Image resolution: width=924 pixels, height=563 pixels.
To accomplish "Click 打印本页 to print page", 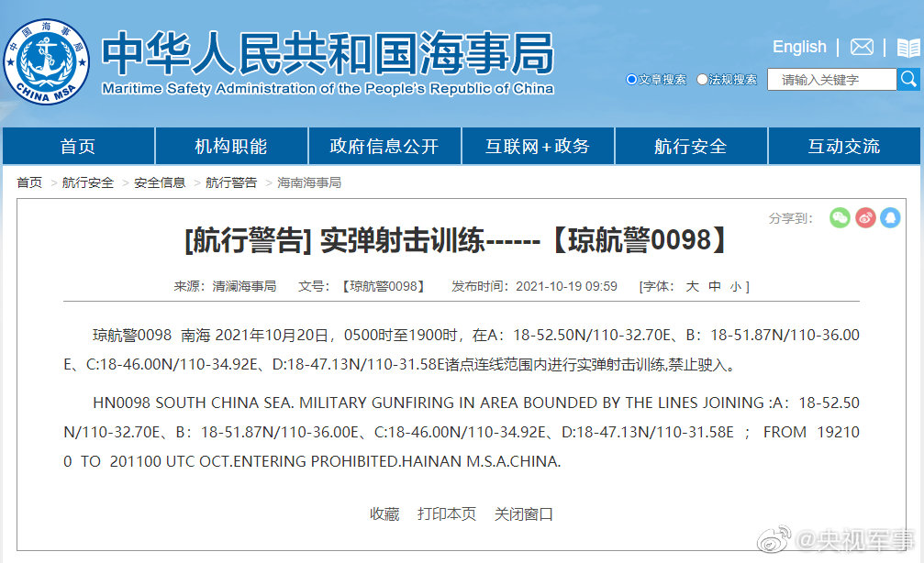I will (447, 513).
